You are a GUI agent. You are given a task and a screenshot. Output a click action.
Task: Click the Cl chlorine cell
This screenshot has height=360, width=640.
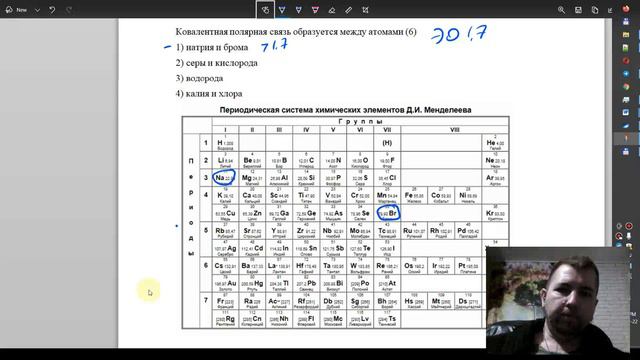pyautogui.click(x=387, y=178)
